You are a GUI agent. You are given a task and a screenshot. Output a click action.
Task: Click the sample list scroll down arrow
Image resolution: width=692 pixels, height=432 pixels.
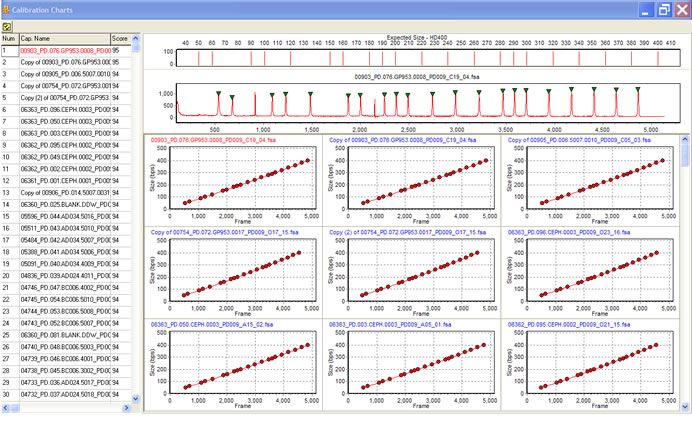135,398
